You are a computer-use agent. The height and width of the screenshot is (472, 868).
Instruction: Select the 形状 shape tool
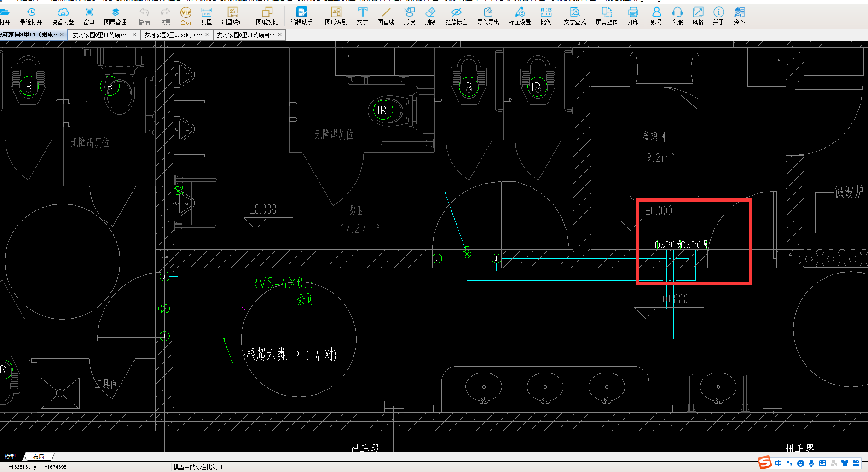[409, 16]
